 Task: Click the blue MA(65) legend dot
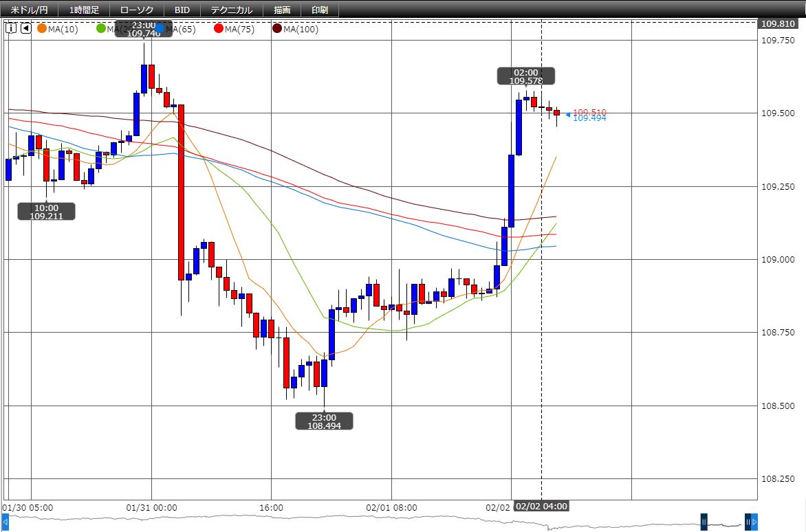click(x=160, y=29)
